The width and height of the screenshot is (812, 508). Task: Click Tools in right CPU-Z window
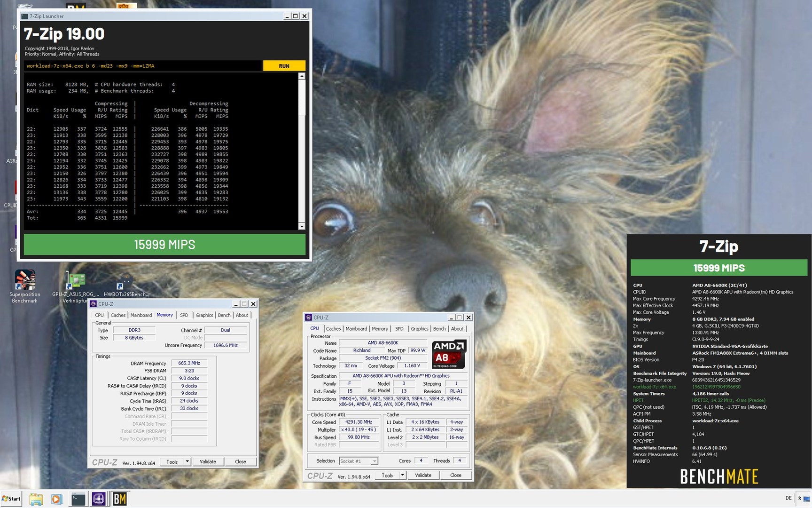[x=387, y=476]
